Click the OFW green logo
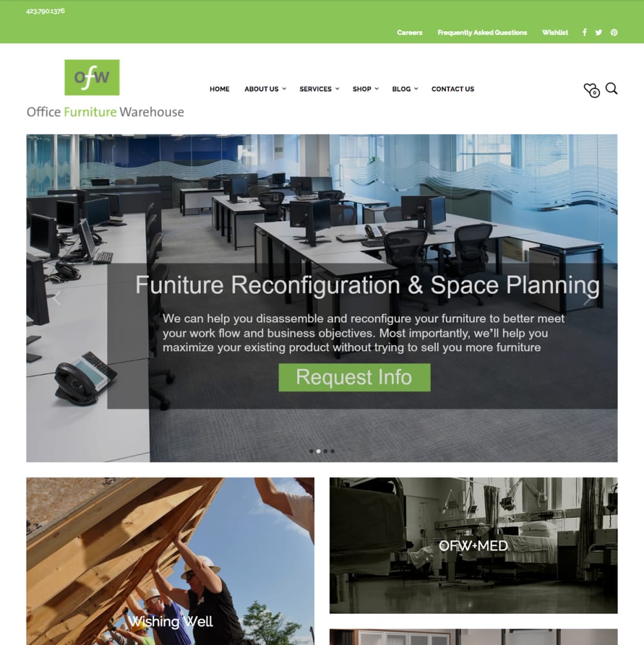Screen dimensions: 644x645 coord(92,77)
